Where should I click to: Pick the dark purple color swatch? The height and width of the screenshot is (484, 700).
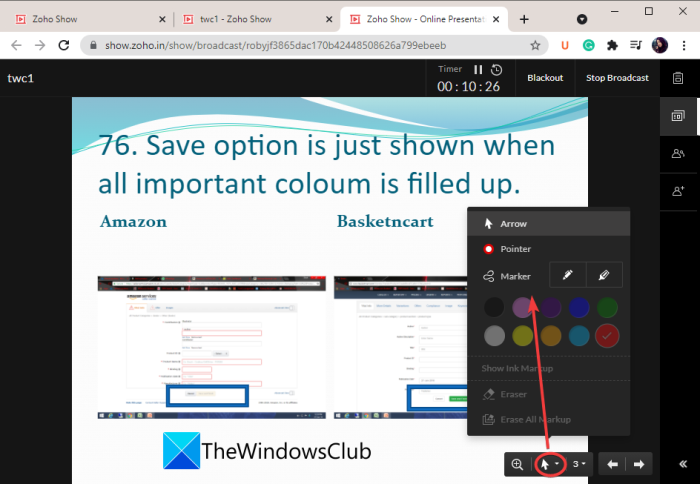coord(551,308)
